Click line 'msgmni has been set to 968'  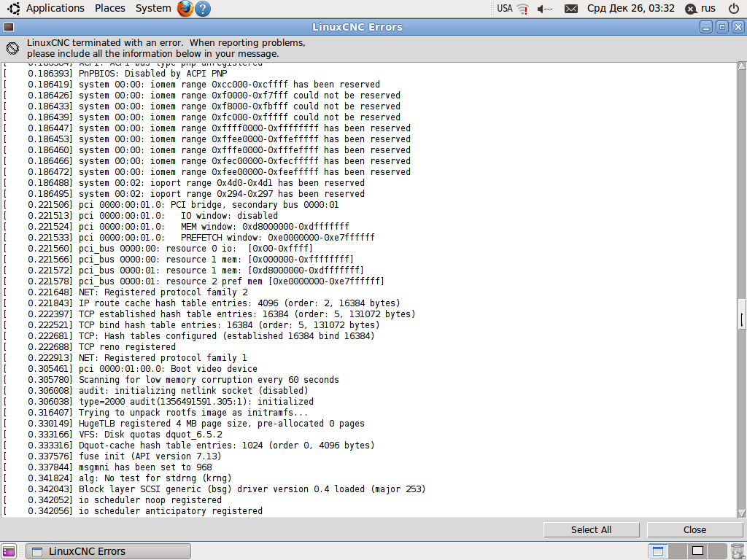coord(145,467)
